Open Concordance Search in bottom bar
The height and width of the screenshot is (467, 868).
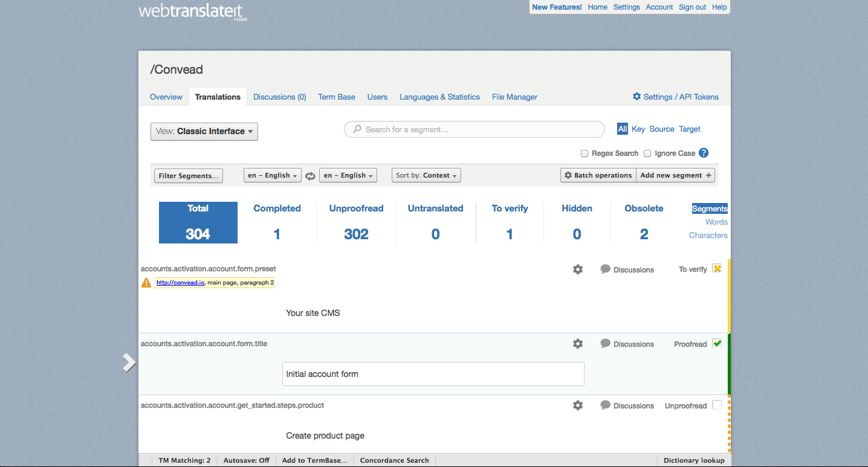click(395, 460)
